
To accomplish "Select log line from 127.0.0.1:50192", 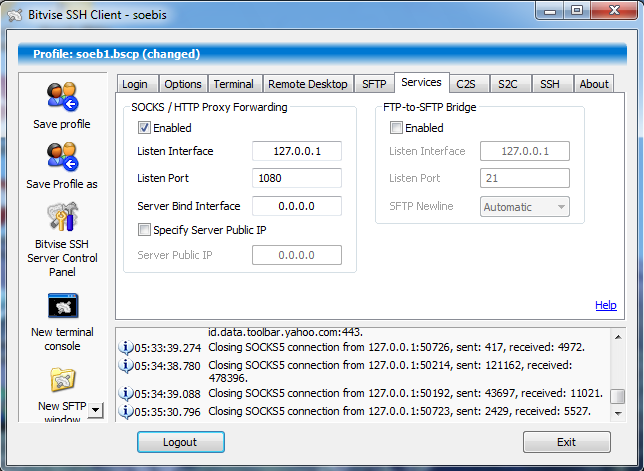I will click(405, 393).
